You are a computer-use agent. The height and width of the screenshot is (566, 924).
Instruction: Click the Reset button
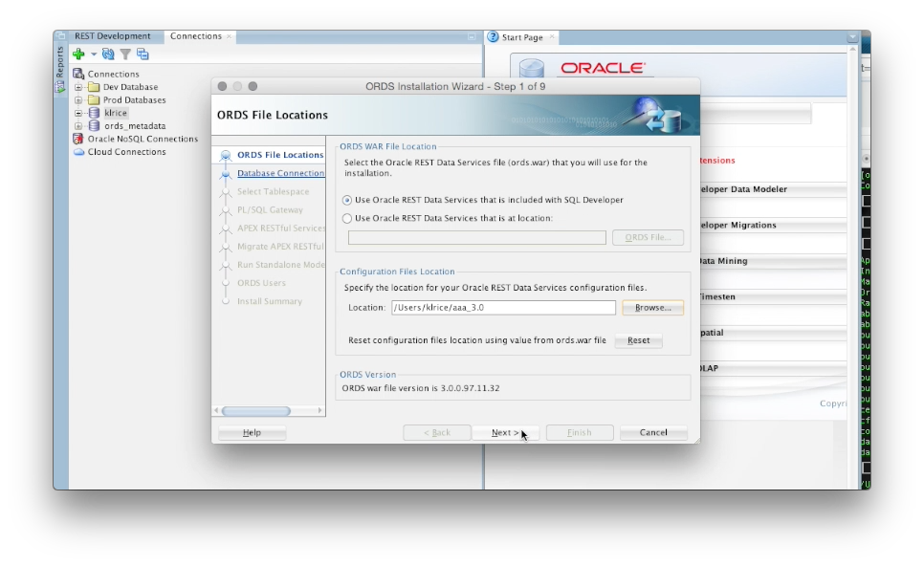[x=638, y=340]
